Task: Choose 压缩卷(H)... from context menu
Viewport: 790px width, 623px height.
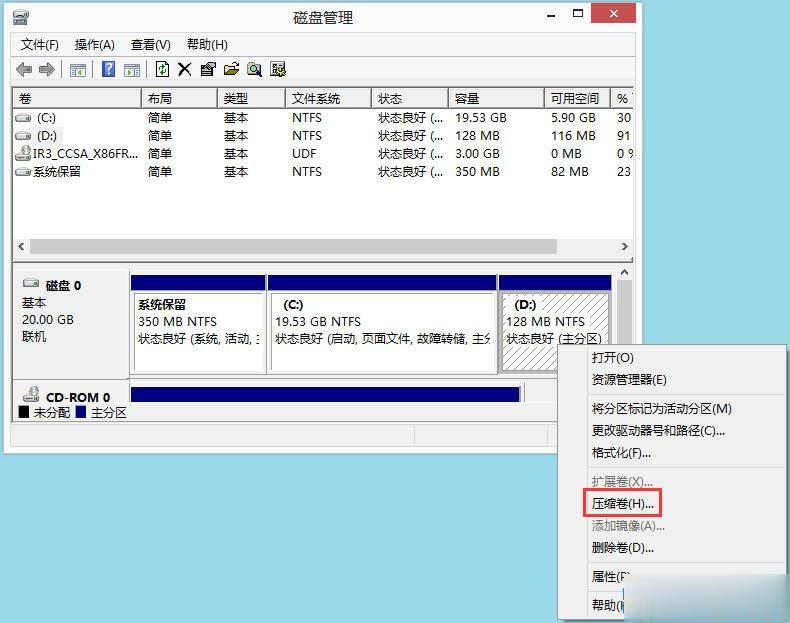Action: [622, 503]
